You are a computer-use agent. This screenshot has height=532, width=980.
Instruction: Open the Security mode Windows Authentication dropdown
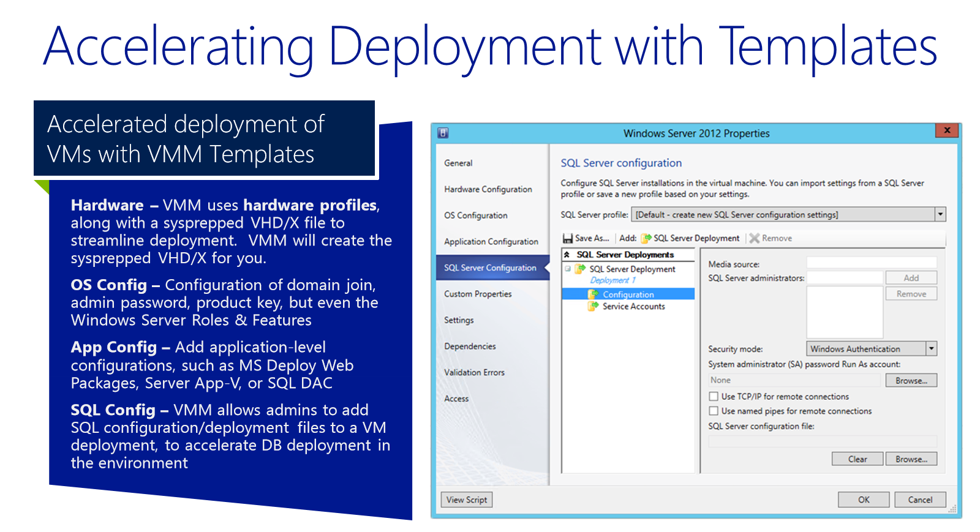pyautogui.click(x=931, y=349)
